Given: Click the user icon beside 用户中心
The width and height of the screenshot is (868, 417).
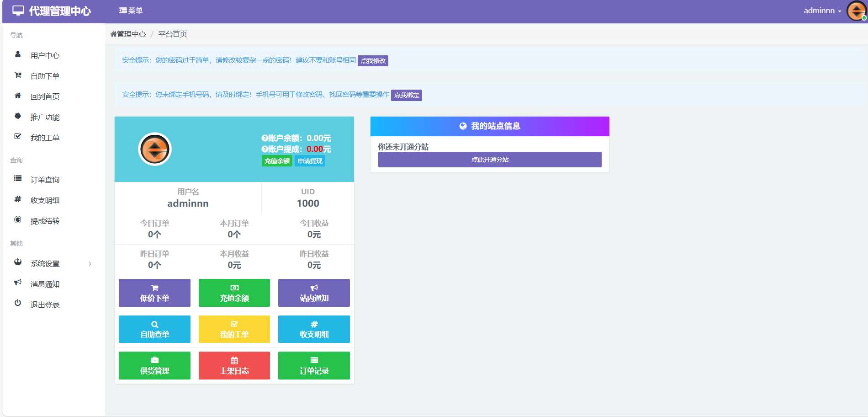Looking at the screenshot, I should [18, 54].
